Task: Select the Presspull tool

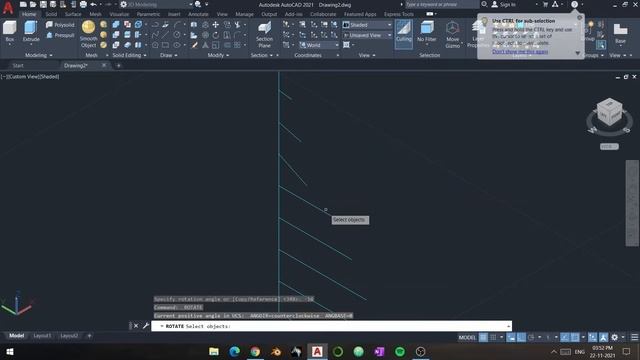Action: (x=60, y=35)
